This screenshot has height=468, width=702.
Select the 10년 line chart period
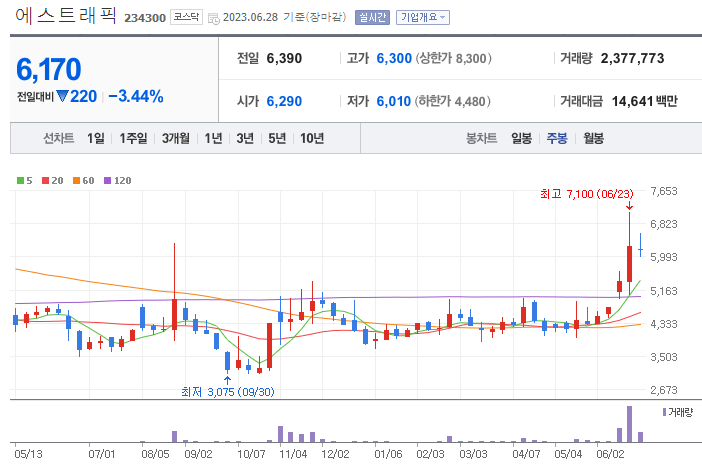click(x=312, y=138)
